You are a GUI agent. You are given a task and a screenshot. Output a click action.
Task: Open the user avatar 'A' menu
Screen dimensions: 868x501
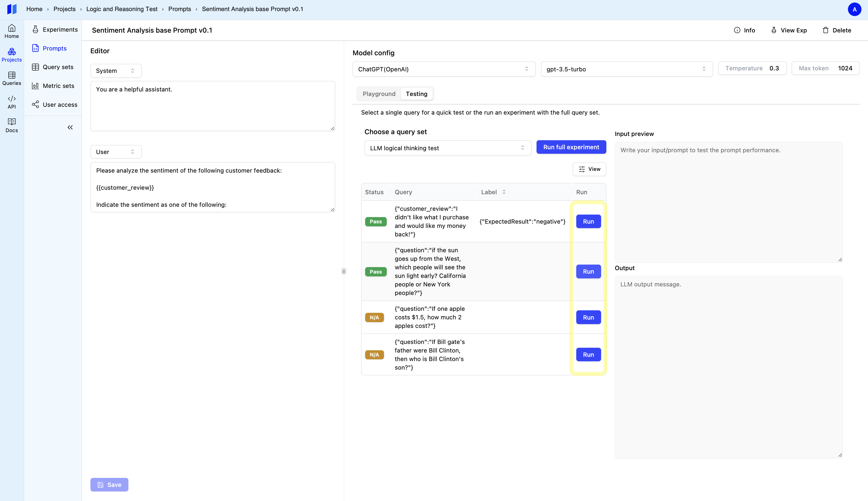click(x=854, y=9)
